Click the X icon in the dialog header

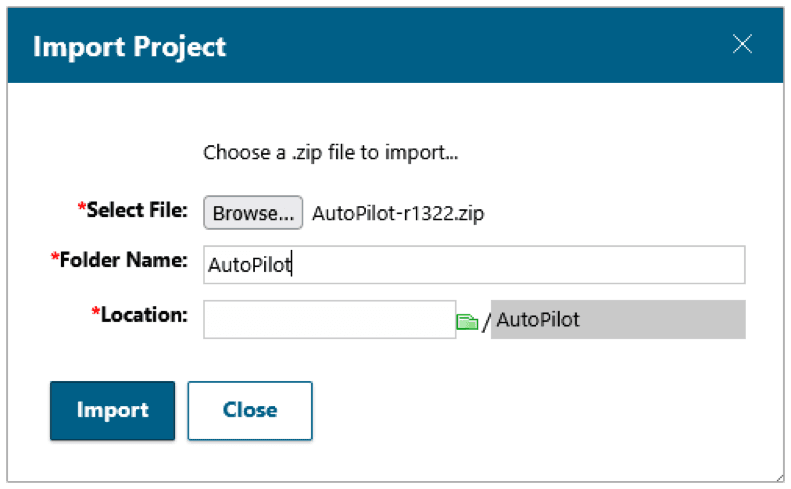tap(742, 44)
